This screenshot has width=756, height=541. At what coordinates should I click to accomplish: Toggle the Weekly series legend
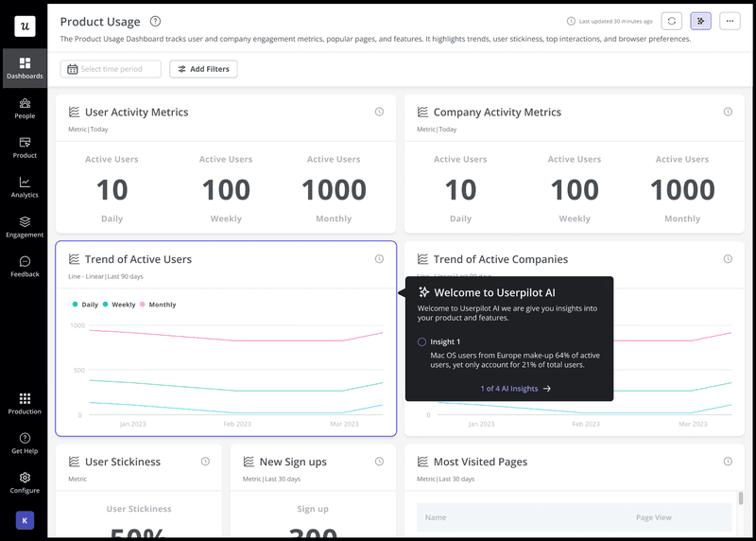pyautogui.click(x=119, y=305)
